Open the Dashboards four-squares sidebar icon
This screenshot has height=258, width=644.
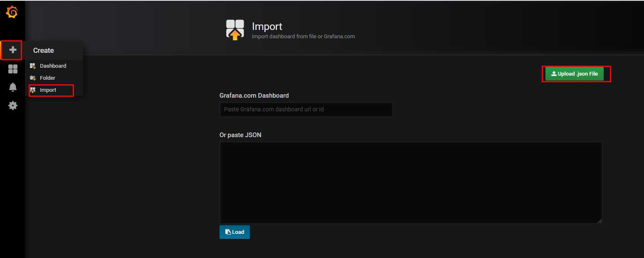(x=13, y=69)
